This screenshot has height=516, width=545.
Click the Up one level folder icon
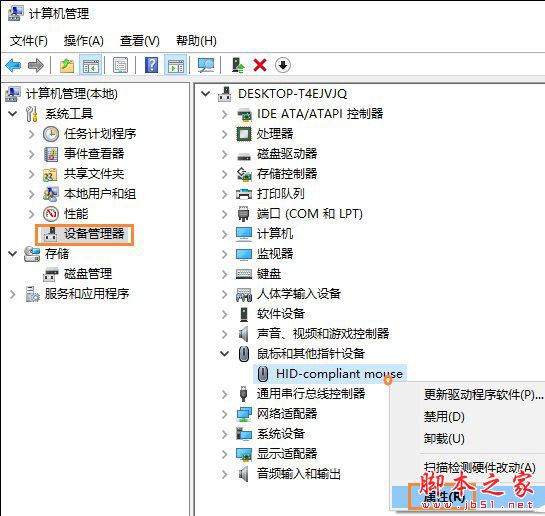tap(67, 65)
